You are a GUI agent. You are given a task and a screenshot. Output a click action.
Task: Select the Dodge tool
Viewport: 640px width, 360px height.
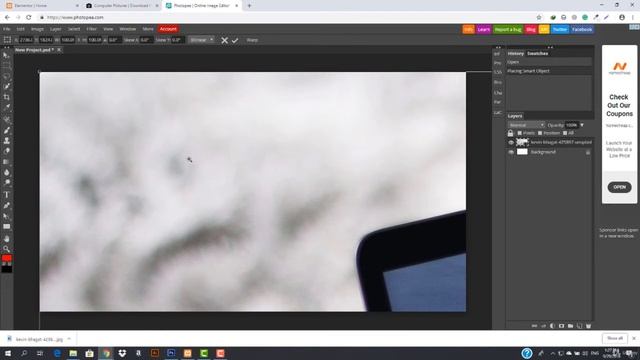[x=6, y=182]
